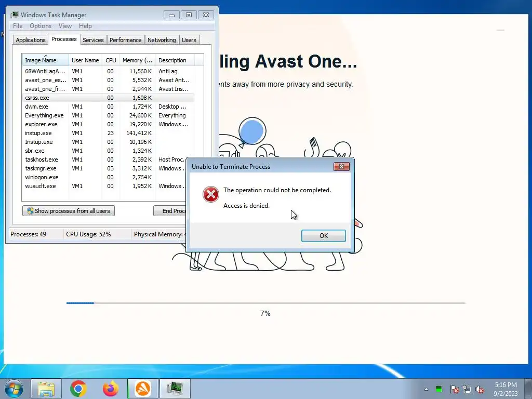Select the wuauclt.exe process row

click(x=104, y=186)
